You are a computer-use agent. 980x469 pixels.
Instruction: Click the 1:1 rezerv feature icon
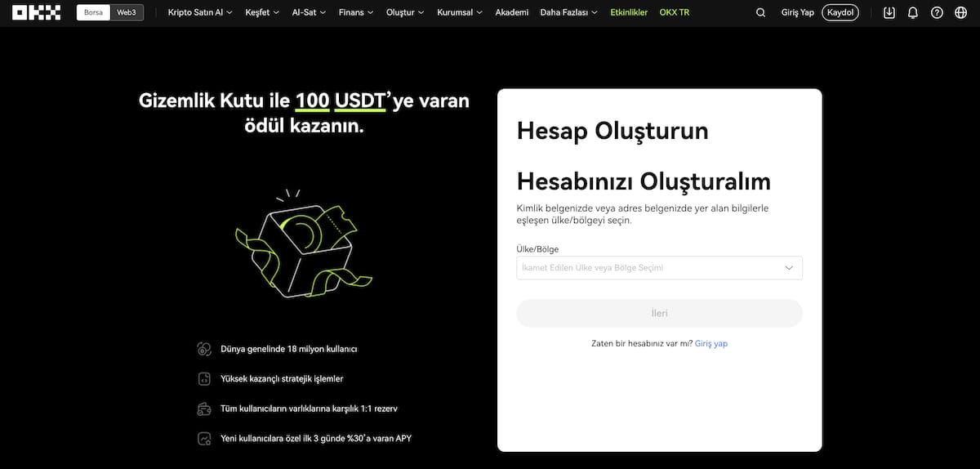click(x=204, y=409)
